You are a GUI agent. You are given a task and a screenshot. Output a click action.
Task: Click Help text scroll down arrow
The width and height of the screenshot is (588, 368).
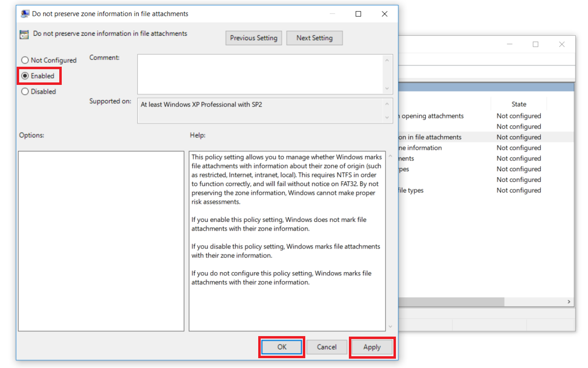pyautogui.click(x=390, y=326)
